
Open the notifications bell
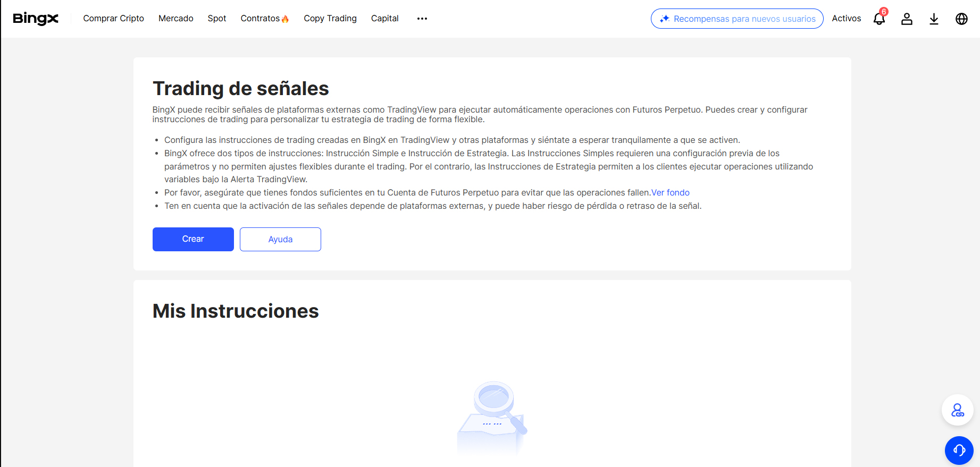pyautogui.click(x=879, y=19)
